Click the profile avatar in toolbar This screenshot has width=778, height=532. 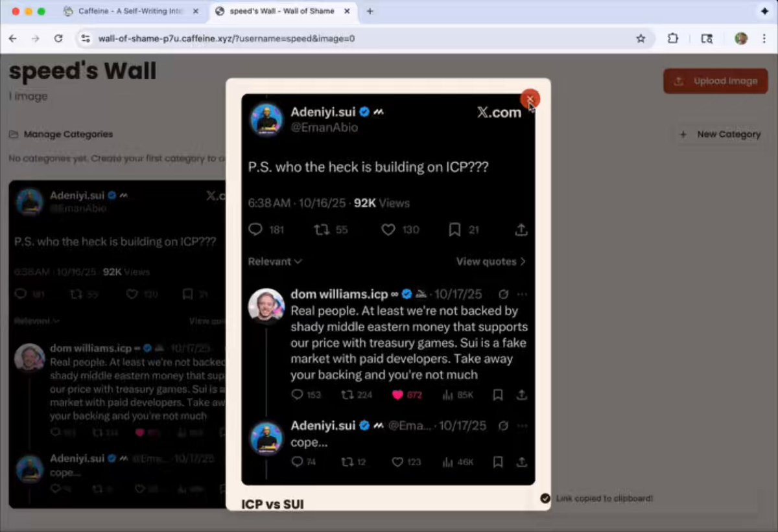pos(741,39)
